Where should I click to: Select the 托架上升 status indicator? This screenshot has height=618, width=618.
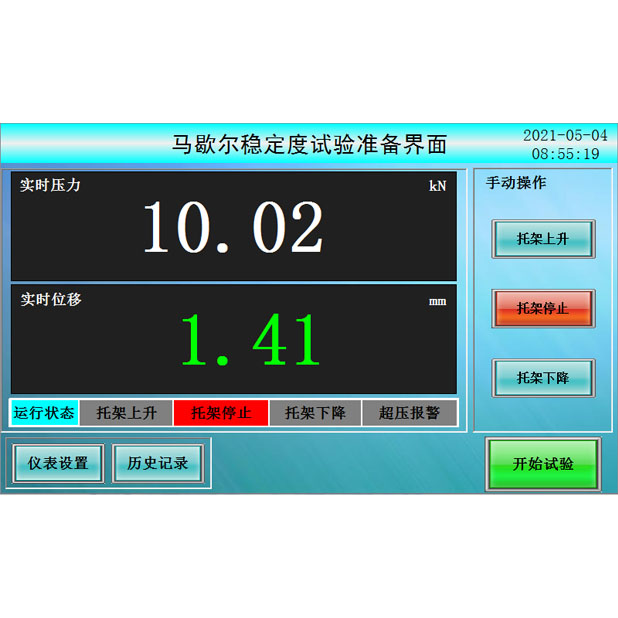click(x=126, y=413)
